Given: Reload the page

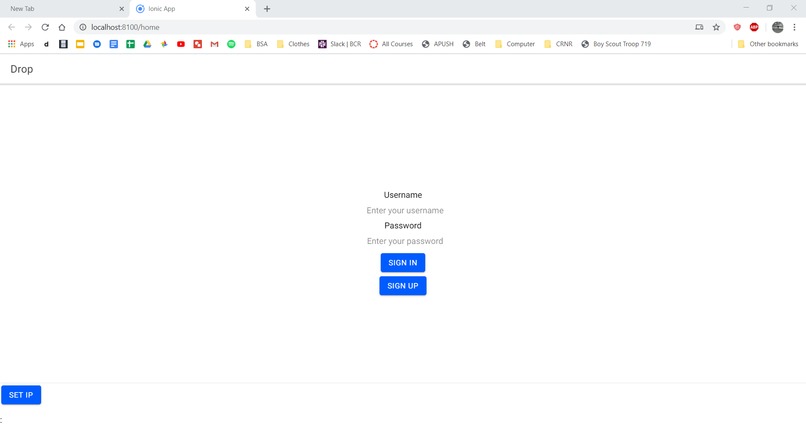Looking at the screenshot, I should pos(45,27).
